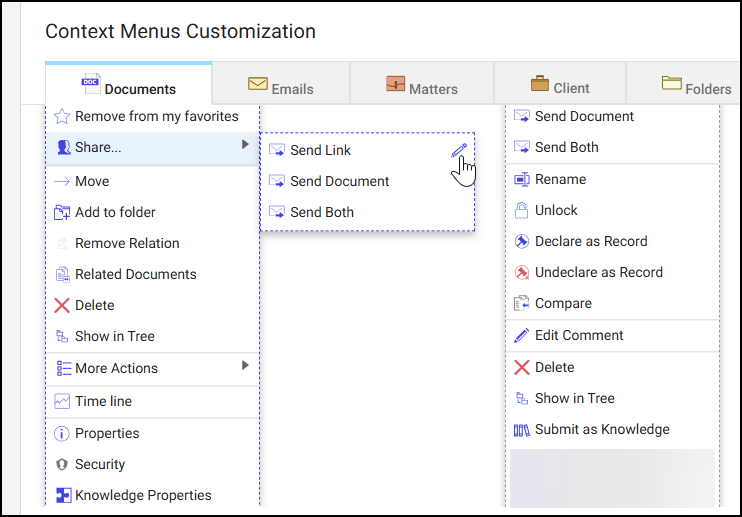The image size is (742, 517).
Task: Choose Declare as Record in the right panel
Action: click(612, 241)
